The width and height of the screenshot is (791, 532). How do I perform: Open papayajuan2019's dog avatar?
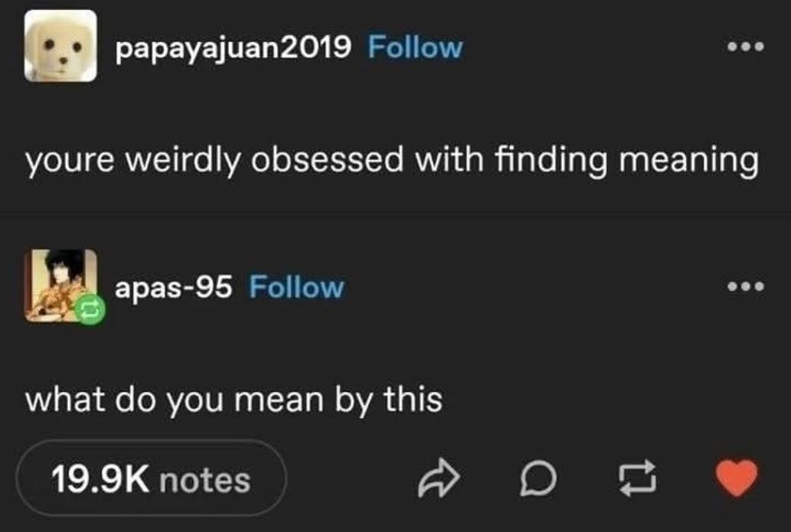coord(60,46)
